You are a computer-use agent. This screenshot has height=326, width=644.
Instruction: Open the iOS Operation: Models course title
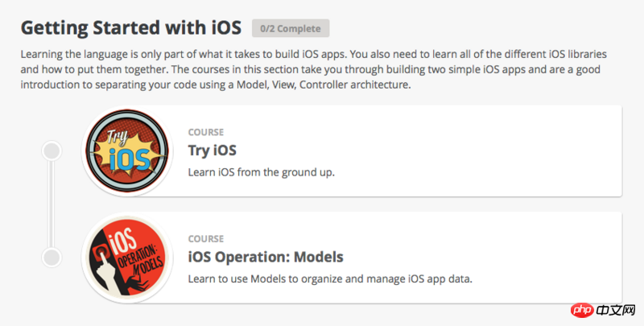266,257
